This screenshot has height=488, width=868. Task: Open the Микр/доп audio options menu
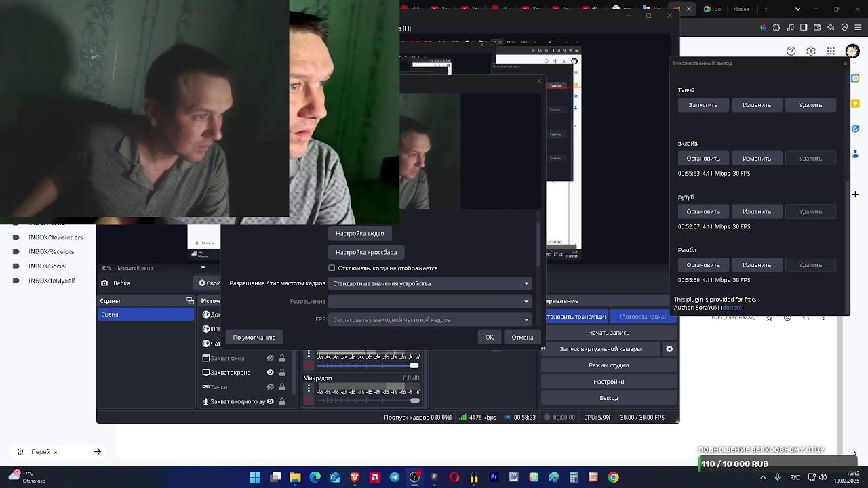[x=309, y=388]
